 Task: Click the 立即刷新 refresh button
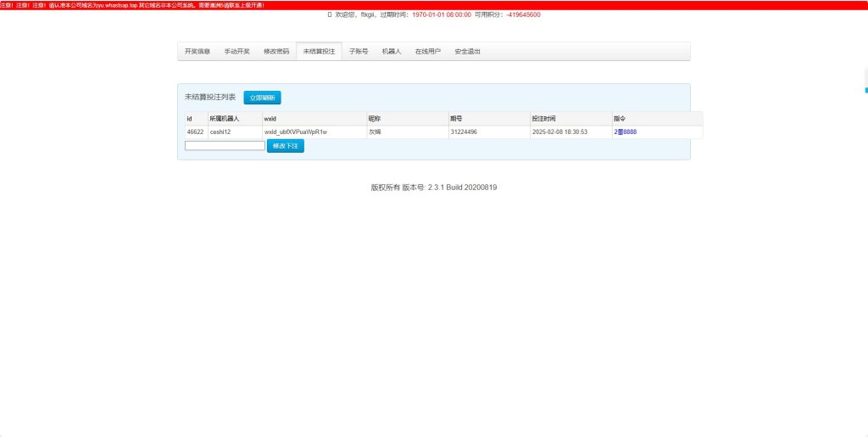pyautogui.click(x=263, y=98)
